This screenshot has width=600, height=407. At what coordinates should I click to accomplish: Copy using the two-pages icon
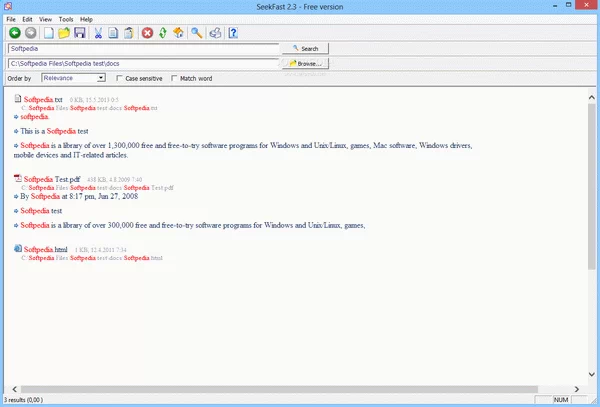tap(113, 33)
